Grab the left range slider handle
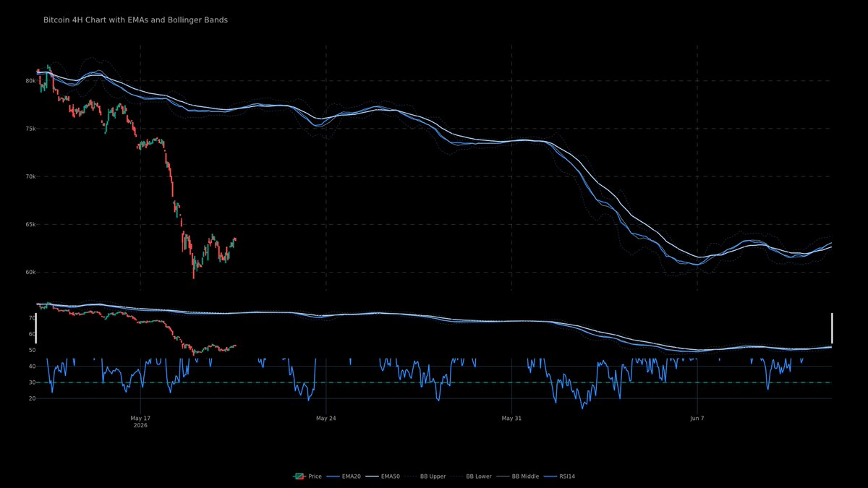The width and height of the screenshot is (868, 488). coord(36,328)
